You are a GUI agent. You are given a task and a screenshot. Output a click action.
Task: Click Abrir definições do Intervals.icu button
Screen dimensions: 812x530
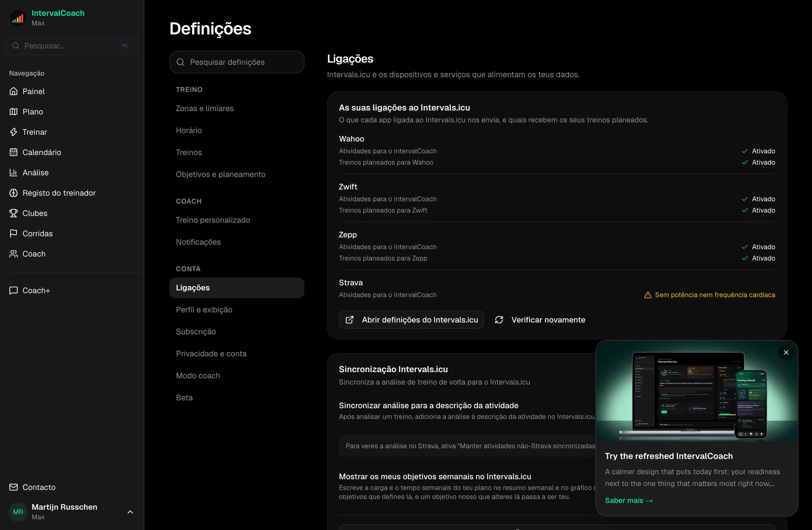coord(411,320)
